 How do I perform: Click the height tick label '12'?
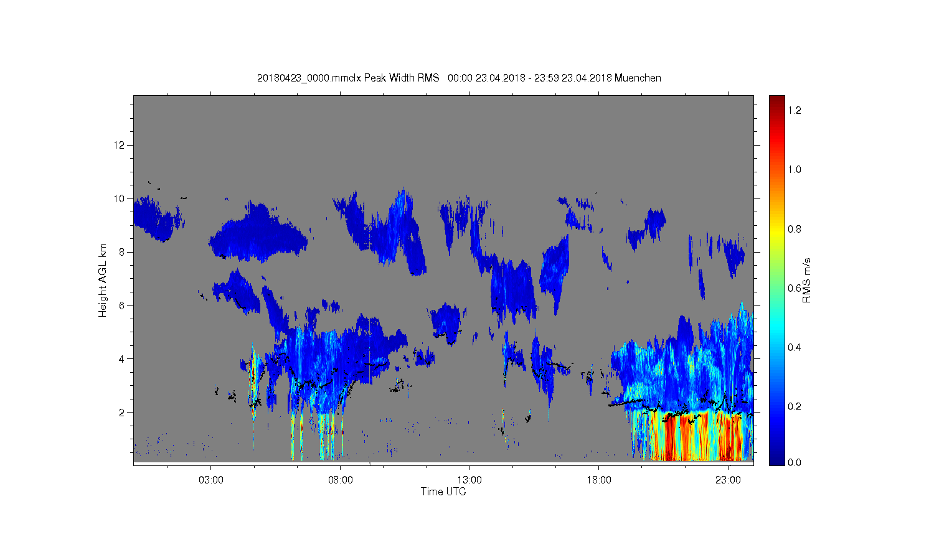[x=120, y=146]
